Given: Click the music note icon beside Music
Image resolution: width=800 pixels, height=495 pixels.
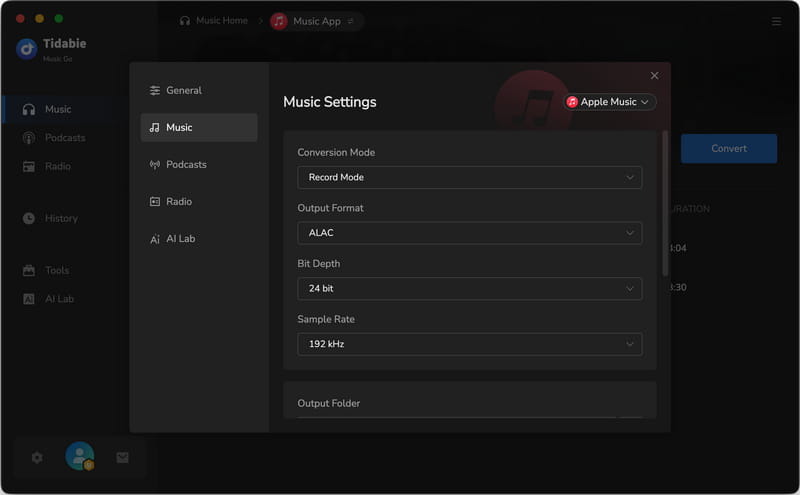Looking at the screenshot, I should (x=155, y=128).
